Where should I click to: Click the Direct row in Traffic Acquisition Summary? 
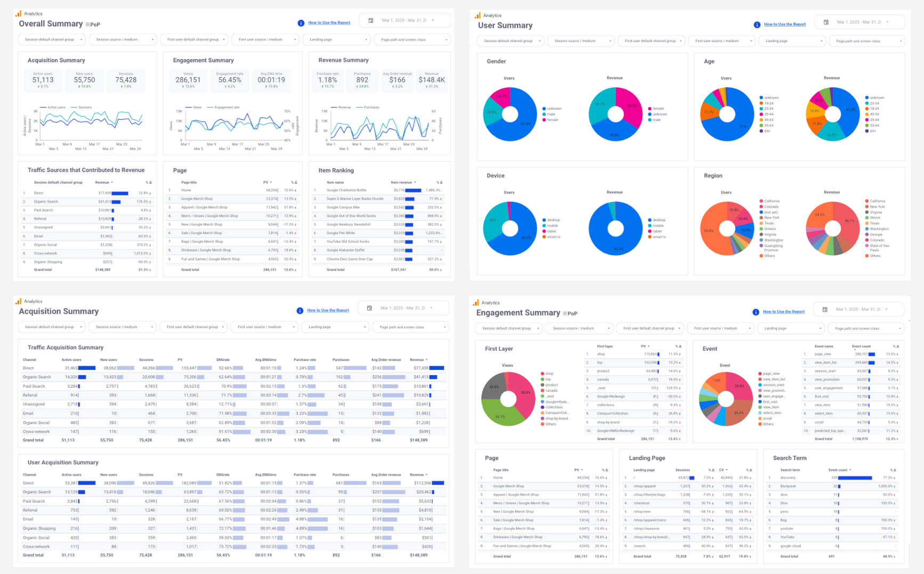point(29,368)
